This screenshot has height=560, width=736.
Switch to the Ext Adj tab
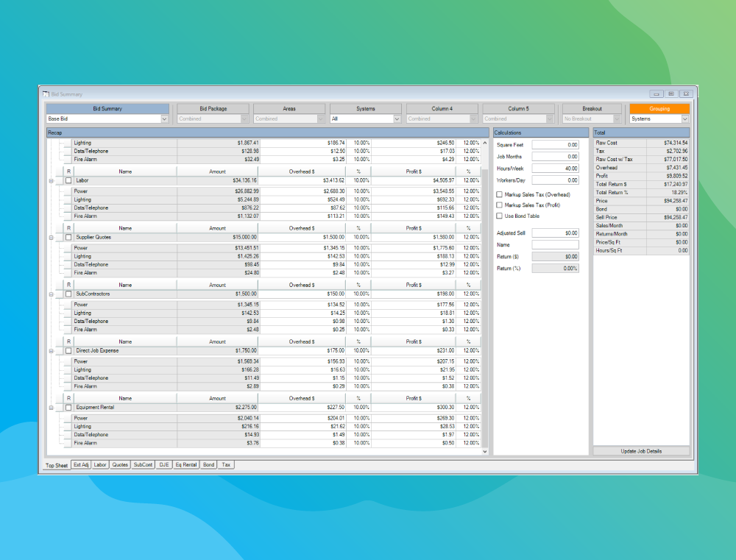(x=81, y=465)
